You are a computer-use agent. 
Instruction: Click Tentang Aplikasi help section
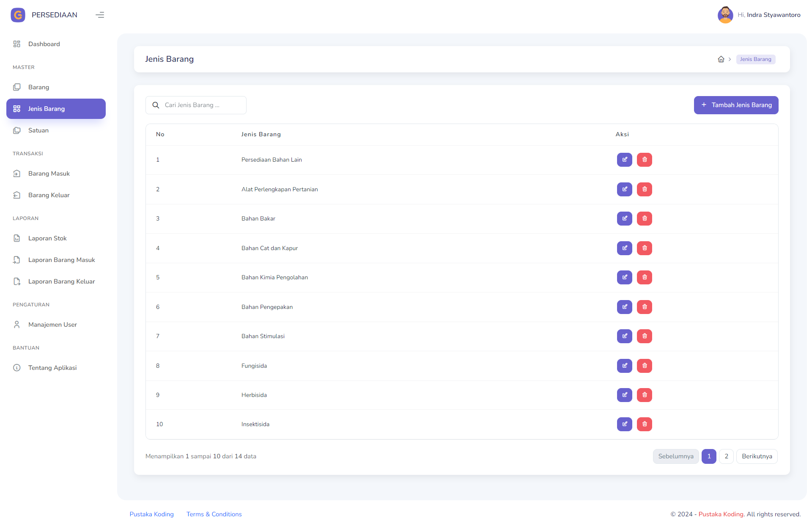tap(52, 368)
